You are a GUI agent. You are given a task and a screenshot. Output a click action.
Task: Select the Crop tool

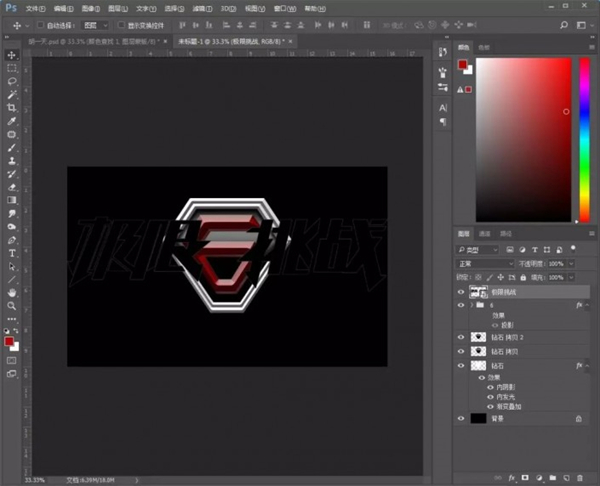(11, 108)
